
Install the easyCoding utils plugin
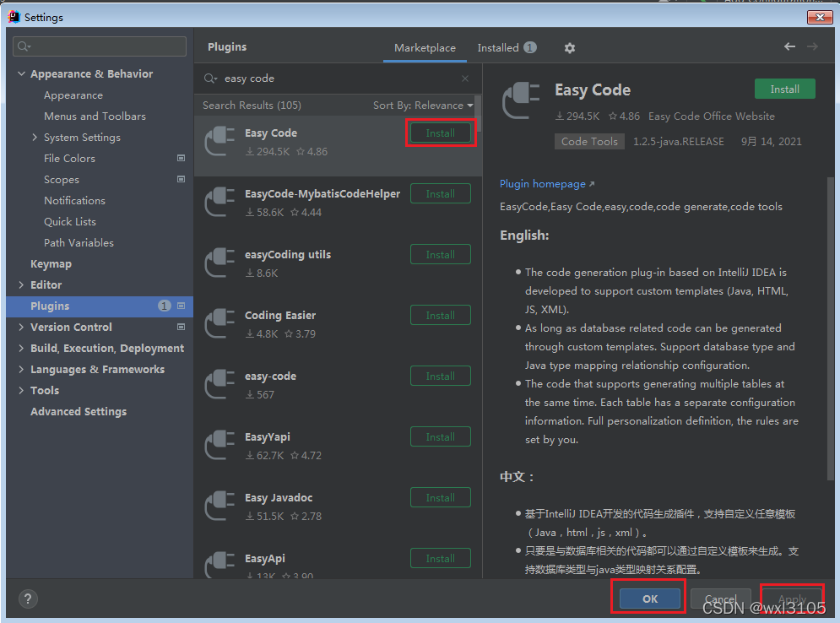(441, 254)
